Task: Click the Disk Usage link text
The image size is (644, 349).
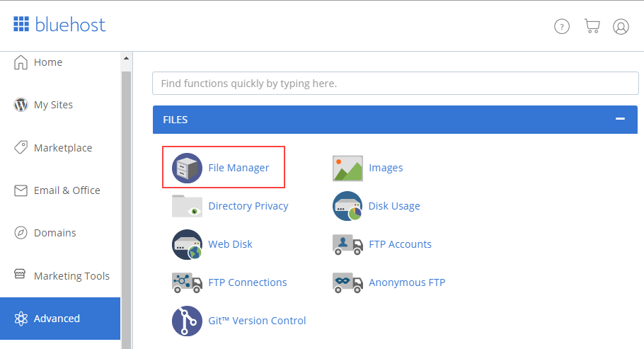Action: tap(394, 206)
